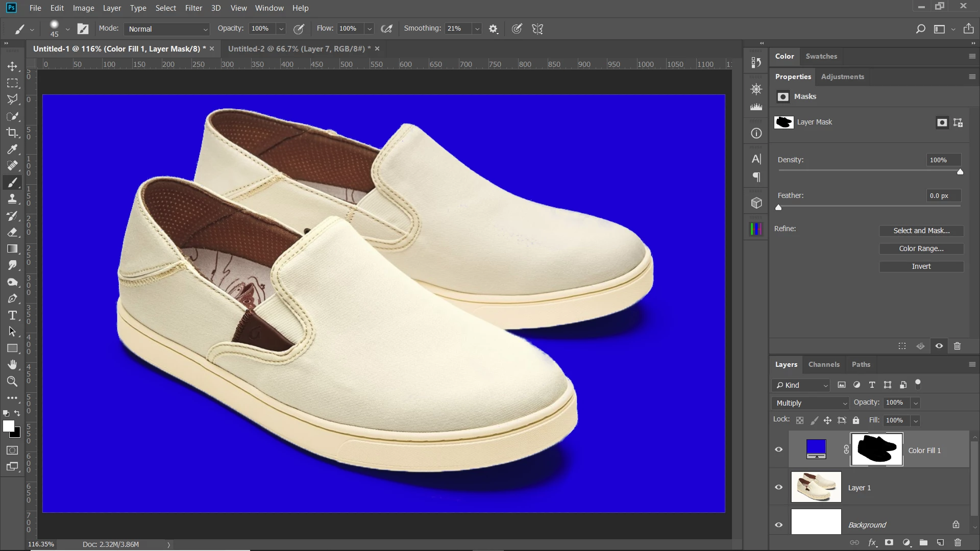This screenshot has height=551, width=980.
Task: Select the Crop tool
Action: (12, 133)
